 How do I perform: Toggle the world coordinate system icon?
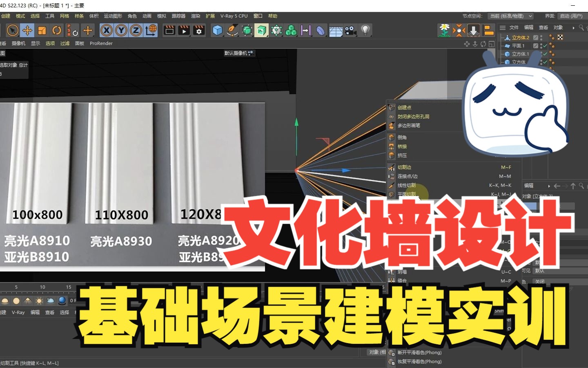point(151,30)
